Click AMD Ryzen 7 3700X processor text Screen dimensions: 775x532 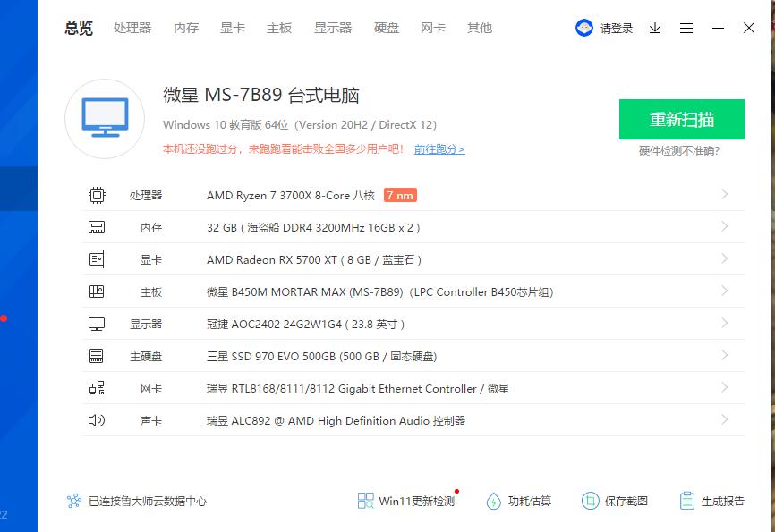pyautogui.click(x=291, y=196)
